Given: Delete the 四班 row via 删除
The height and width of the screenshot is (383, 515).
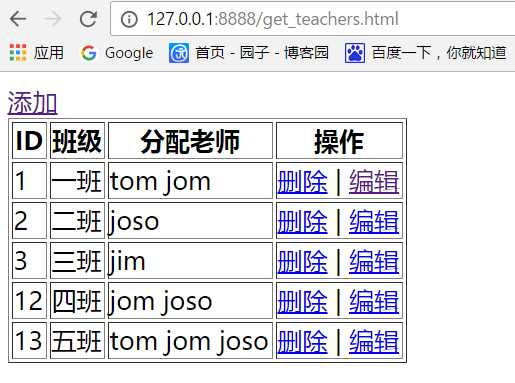Looking at the screenshot, I should pos(302,301).
